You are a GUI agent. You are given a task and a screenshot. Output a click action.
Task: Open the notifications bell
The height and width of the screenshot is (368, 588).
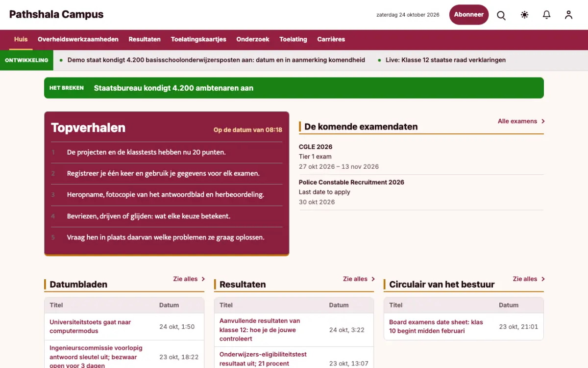(x=546, y=15)
